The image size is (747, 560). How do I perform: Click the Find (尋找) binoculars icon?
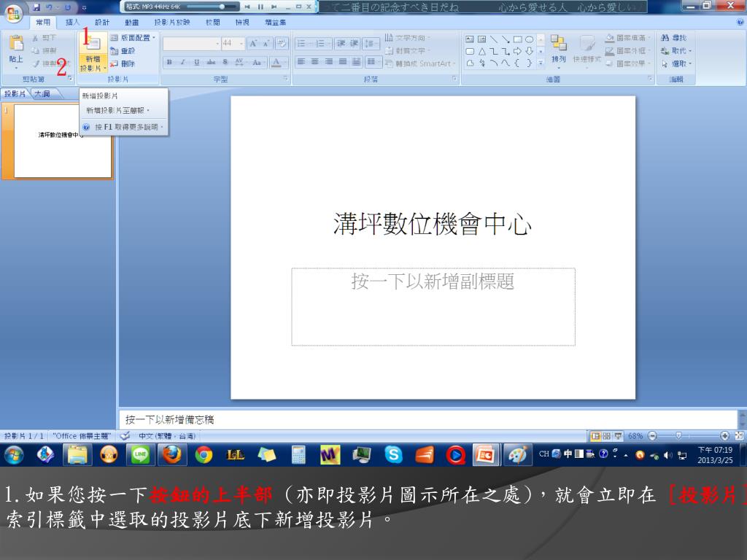pos(665,38)
